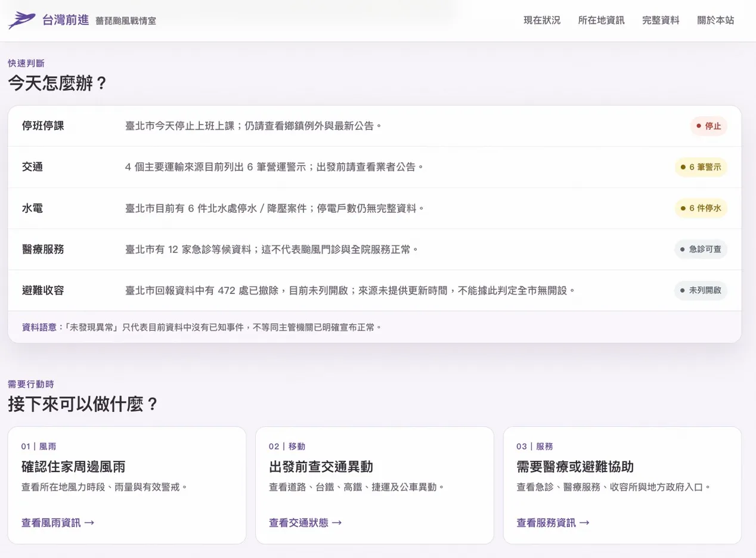Click the purple bird logo icon
Viewport: 756px width, 558px height.
(x=21, y=20)
